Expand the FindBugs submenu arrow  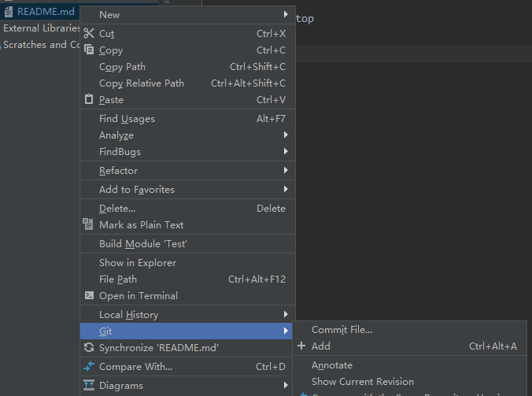pyautogui.click(x=286, y=151)
